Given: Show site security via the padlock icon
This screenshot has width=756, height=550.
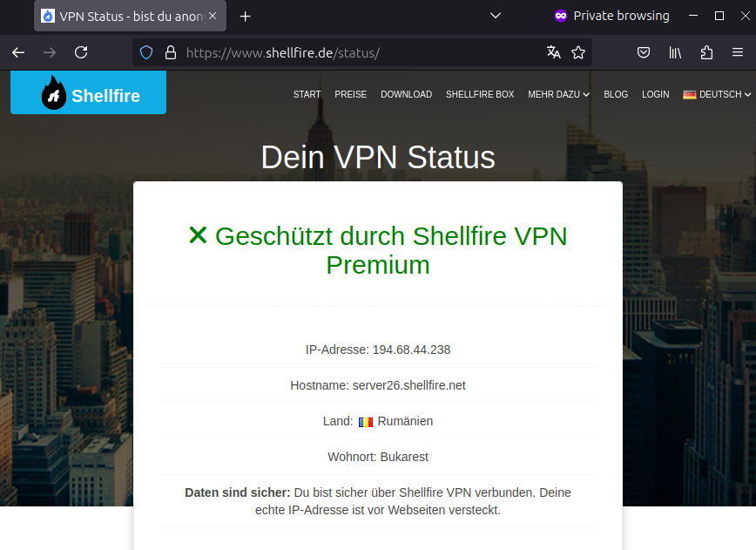Looking at the screenshot, I should (170, 52).
